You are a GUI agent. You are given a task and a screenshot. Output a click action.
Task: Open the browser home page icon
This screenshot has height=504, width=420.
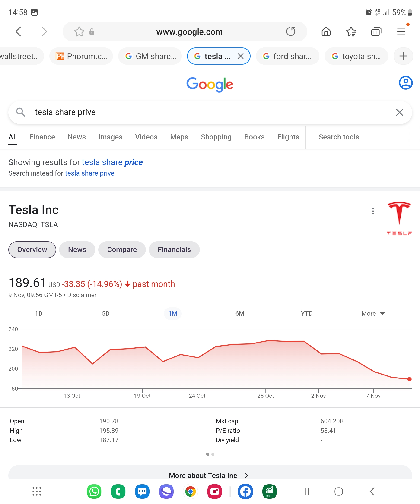point(326,31)
